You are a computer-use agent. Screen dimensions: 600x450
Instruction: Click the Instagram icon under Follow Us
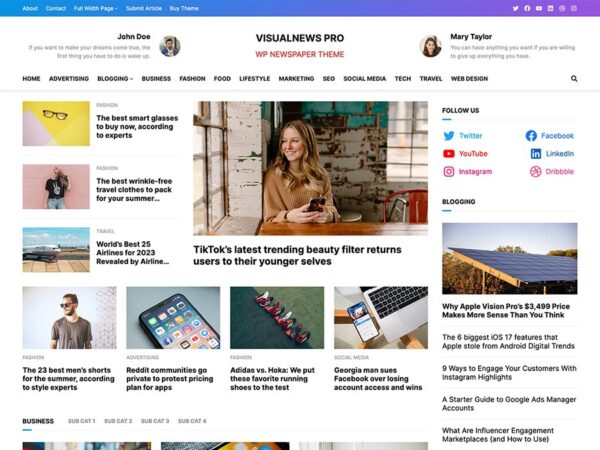(x=449, y=171)
